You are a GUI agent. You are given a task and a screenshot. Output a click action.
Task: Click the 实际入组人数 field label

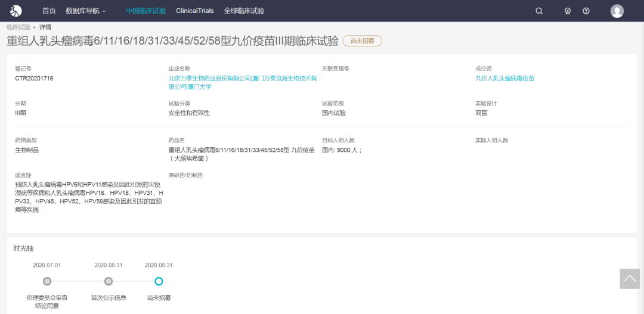(x=491, y=141)
